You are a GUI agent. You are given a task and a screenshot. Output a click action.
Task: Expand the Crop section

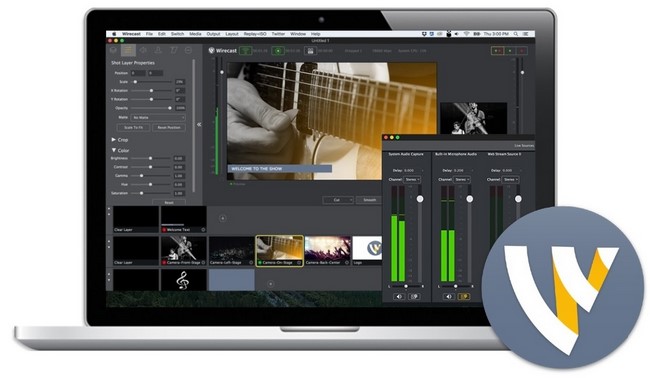[114, 140]
